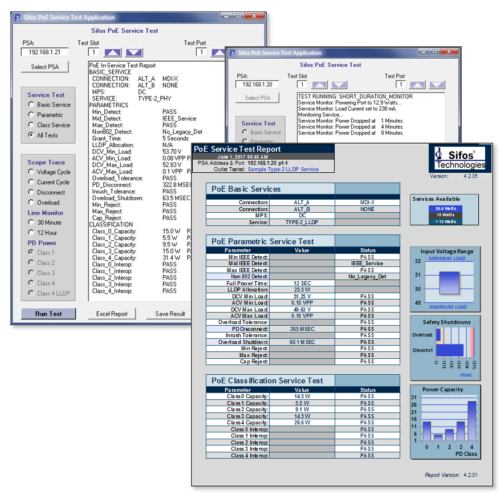This screenshot has width=500, height=494.
Task: Select PD Power Class 4
Action: click(x=31, y=283)
